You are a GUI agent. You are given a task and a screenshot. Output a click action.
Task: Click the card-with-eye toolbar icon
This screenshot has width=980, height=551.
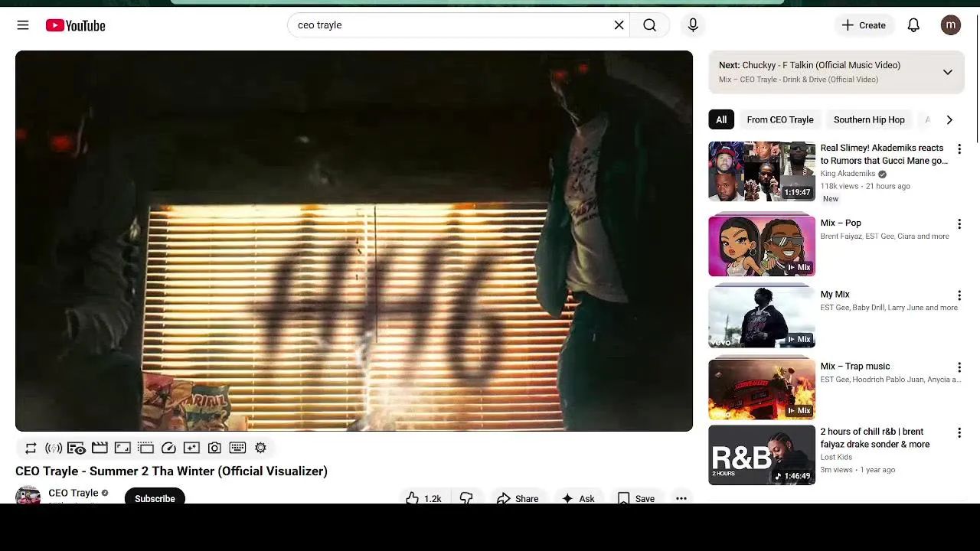click(77, 448)
